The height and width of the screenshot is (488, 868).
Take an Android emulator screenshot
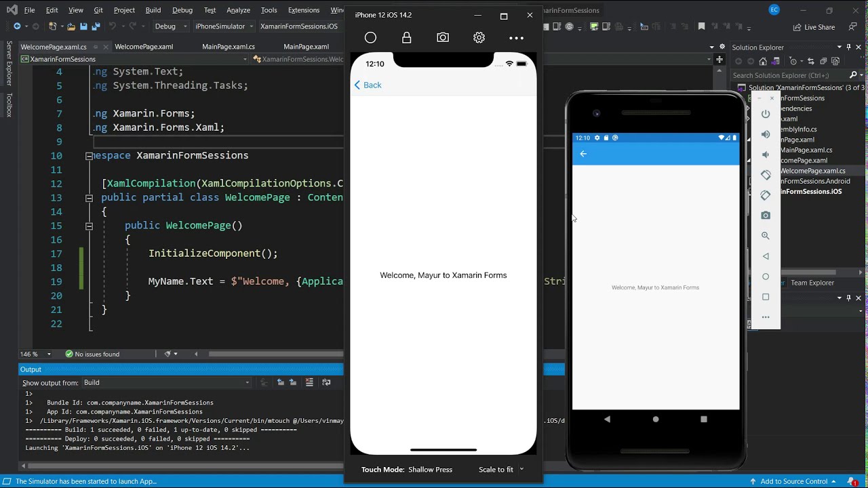coord(766,216)
